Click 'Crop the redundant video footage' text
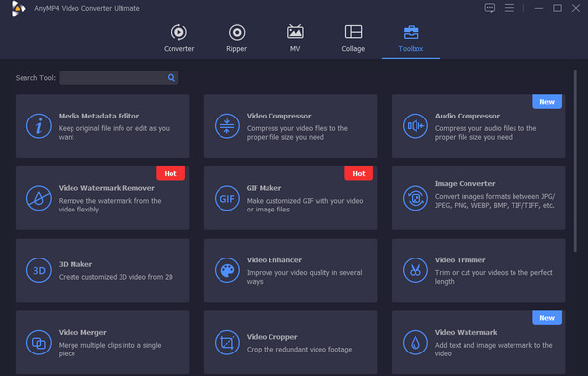 pos(299,350)
